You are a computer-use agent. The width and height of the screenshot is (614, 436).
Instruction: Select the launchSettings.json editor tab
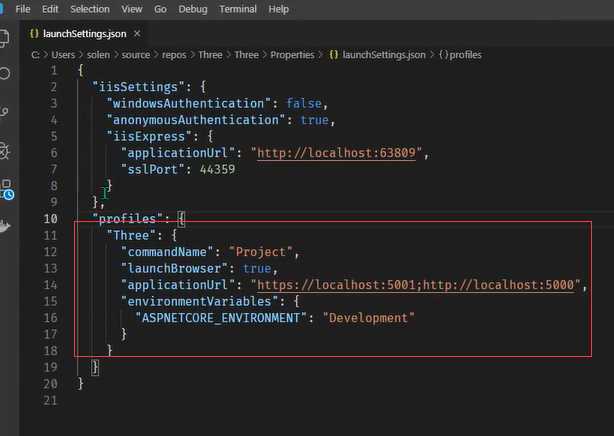click(85, 34)
